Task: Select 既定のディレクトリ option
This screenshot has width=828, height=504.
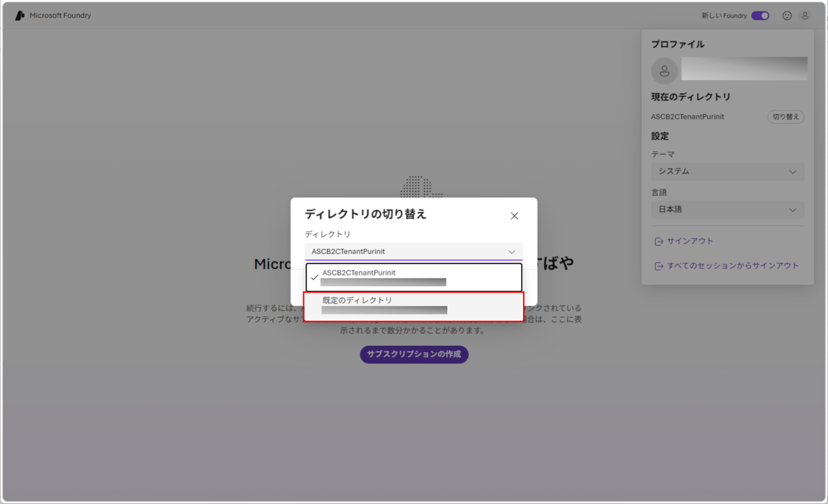Action: (414, 306)
